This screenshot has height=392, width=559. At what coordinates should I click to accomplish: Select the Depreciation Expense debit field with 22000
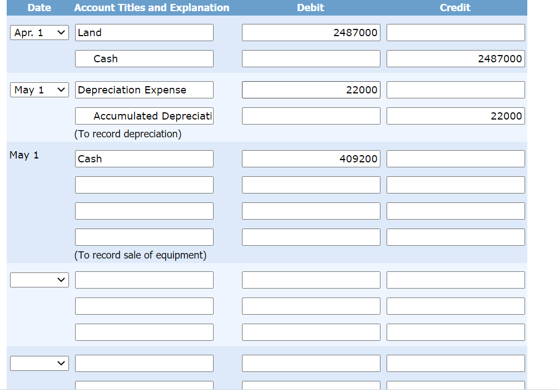click(x=311, y=90)
